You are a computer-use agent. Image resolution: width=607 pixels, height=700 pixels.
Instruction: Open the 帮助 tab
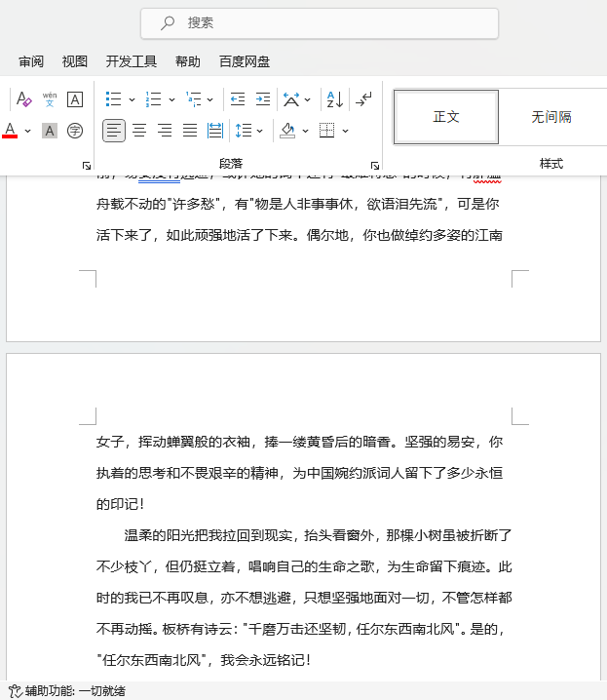188,61
